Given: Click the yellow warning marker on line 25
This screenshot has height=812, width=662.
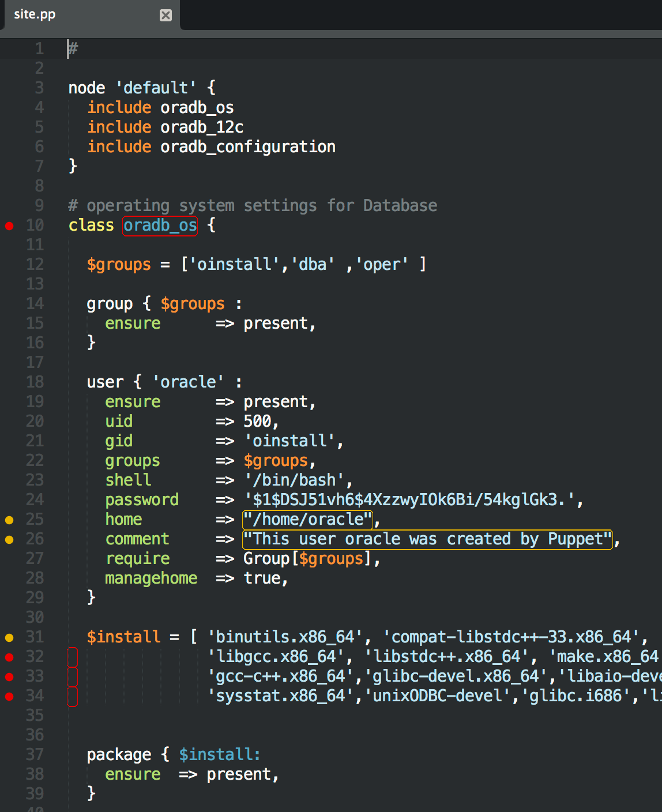Looking at the screenshot, I should (9, 520).
